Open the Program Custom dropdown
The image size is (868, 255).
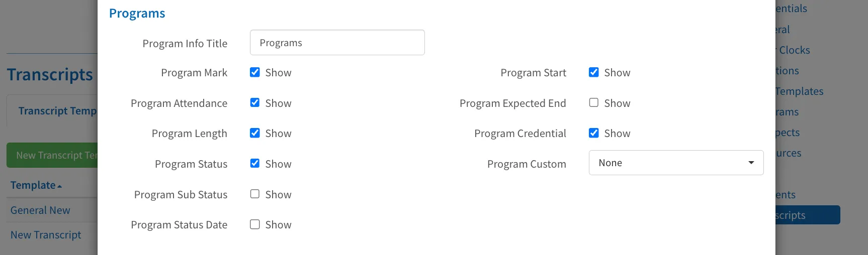pos(676,163)
